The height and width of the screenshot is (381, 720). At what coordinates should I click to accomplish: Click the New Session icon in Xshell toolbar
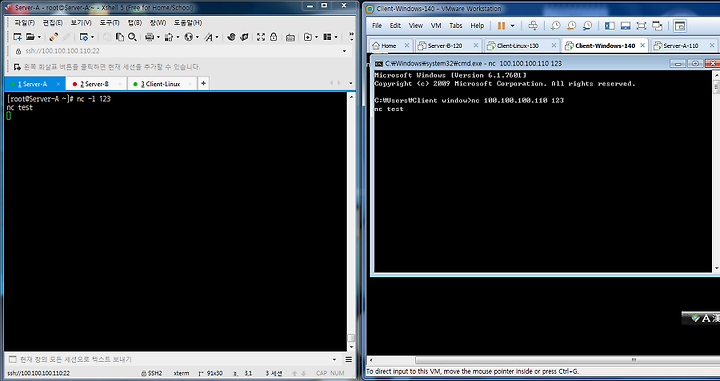[x=17, y=37]
